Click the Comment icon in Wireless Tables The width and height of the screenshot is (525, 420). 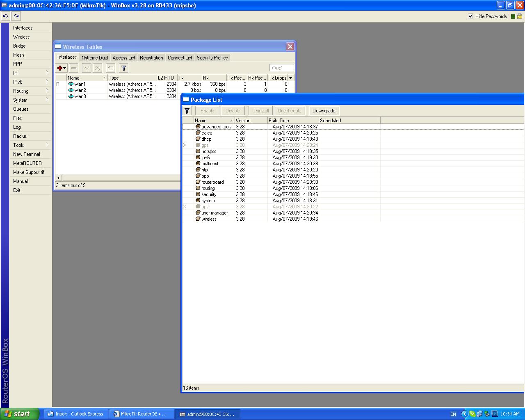pyautogui.click(x=110, y=68)
